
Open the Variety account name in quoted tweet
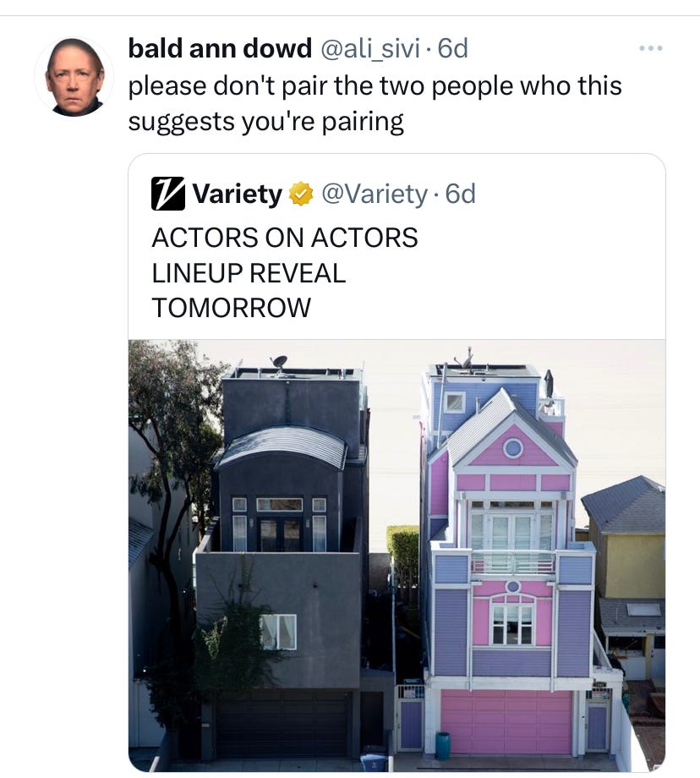tap(237, 194)
